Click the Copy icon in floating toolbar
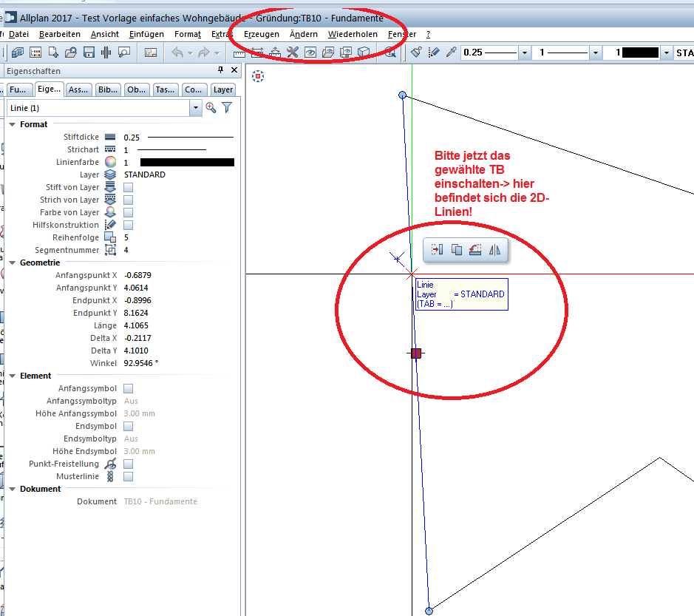The image size is (694, 616). (457, 250)
